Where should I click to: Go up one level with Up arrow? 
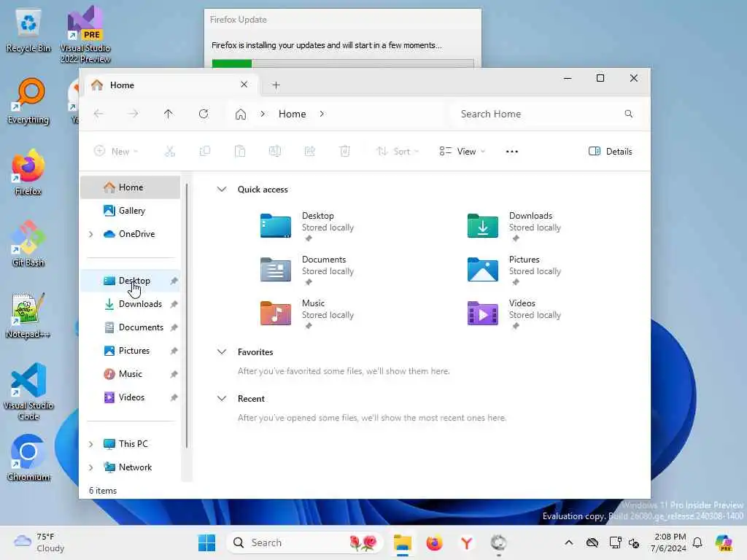(169, 114)
